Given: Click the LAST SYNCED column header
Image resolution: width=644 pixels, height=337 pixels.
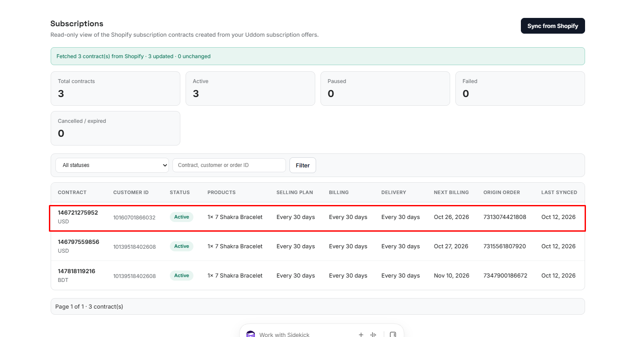Looking at the screenshot, I should coord(559,192).
